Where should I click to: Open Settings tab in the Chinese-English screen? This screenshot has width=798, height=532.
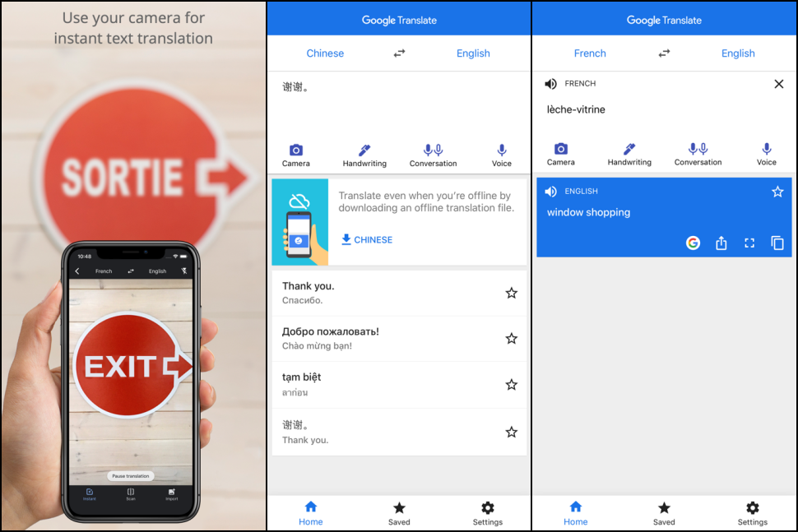click(488, 514)
